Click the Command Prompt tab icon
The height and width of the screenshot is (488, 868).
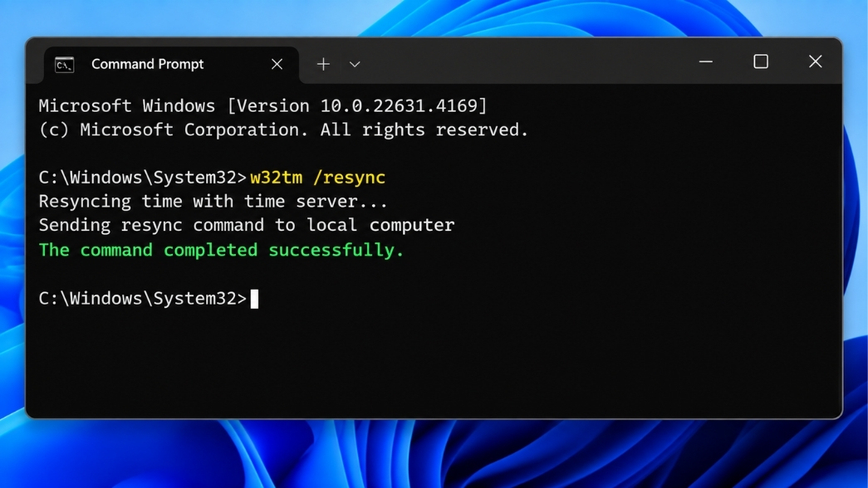point(64,65)
